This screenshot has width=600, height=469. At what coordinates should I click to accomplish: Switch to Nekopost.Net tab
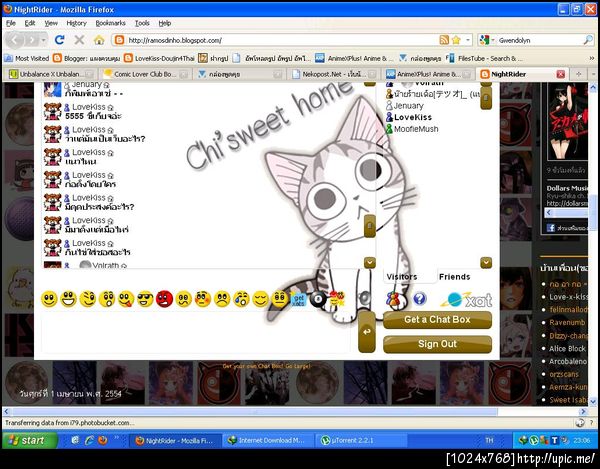[333, 74]
